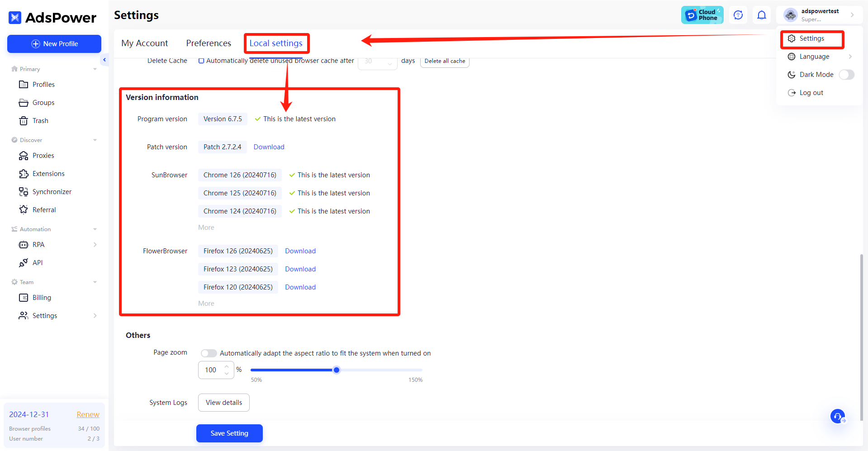Download Firefox 126 (20240625)
The width and height of the screenshot is (868, 451).
tap(300, 251)
